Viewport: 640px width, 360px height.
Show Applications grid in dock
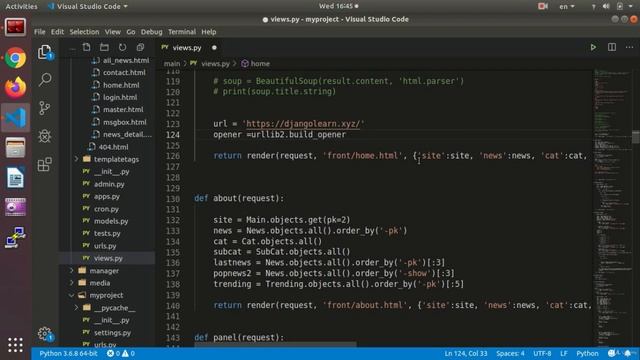[x=16, y=345]
